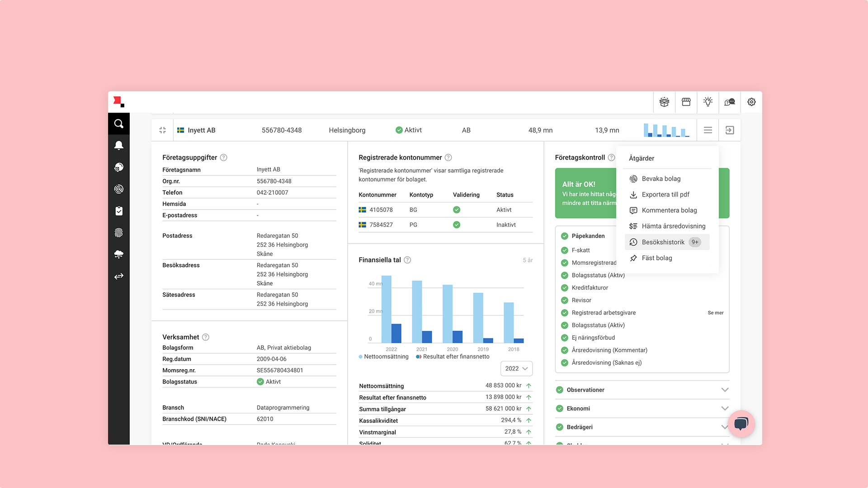Click the exit arrow icon in company bar

730,130
